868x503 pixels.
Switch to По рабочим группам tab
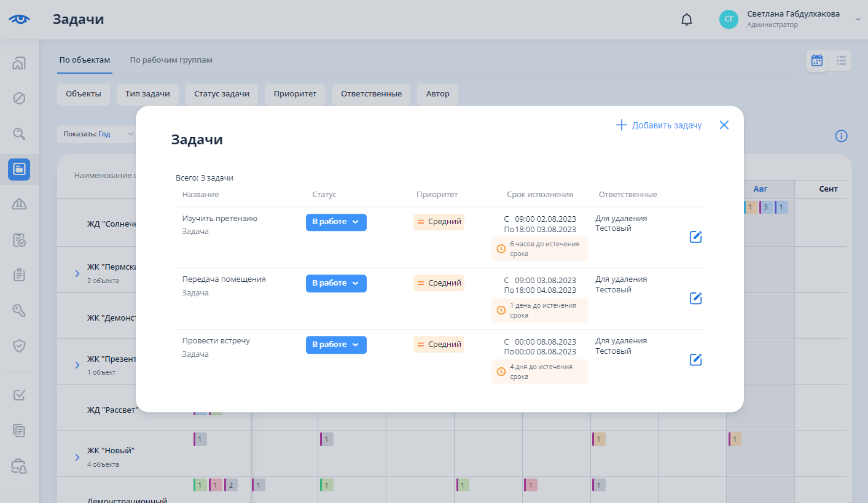click(171, 60)
